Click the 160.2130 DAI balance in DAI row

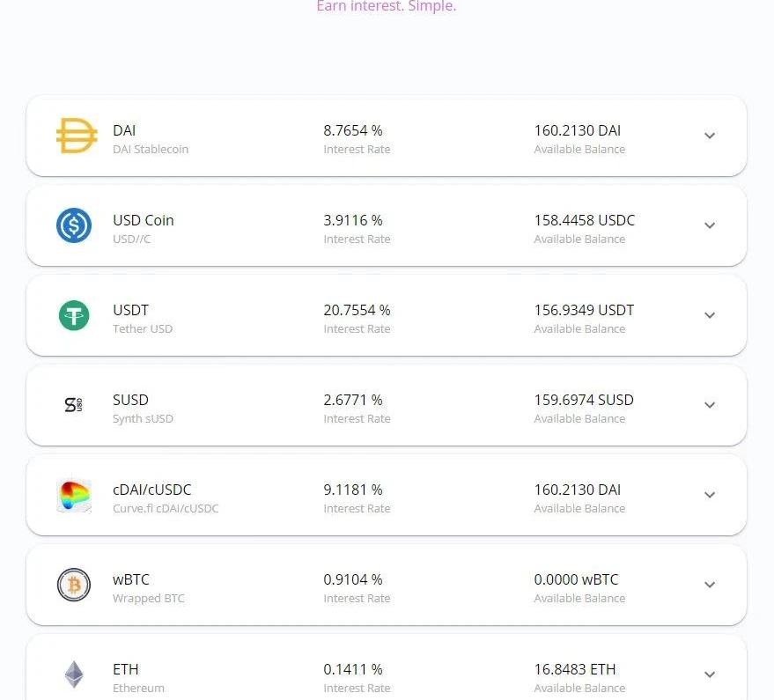pyautogui.click(x=577, y=130)
